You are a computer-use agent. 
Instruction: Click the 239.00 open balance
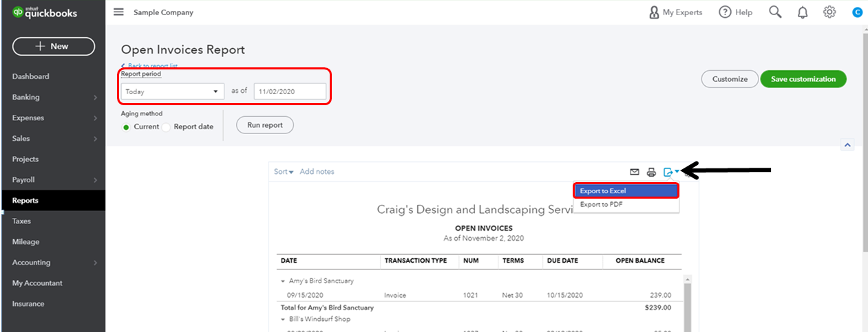click(x=661, y=296)
